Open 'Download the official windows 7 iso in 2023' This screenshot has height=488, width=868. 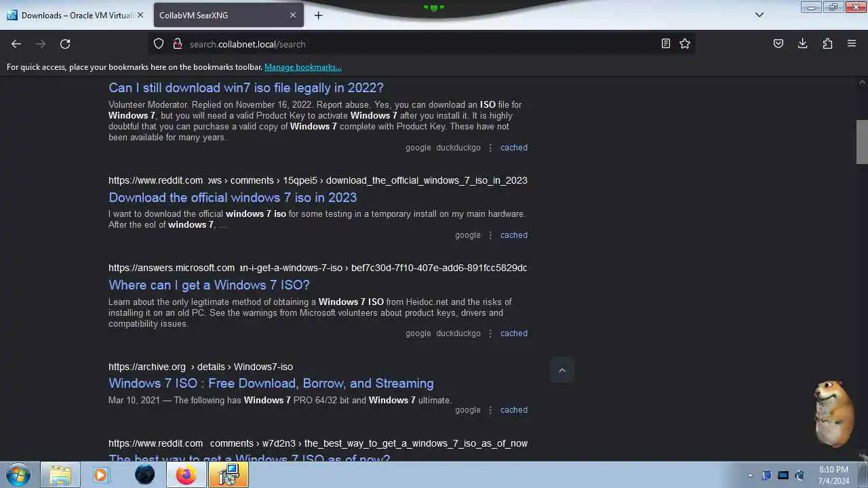233,197
